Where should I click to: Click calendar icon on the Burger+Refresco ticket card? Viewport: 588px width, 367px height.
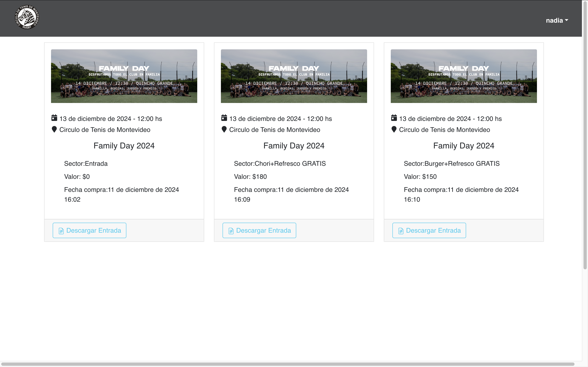click(394, 118)
